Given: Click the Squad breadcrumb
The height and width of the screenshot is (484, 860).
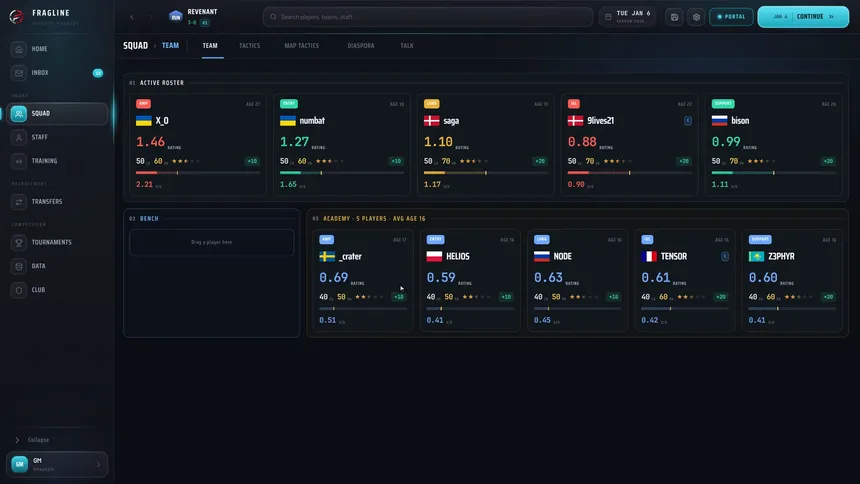Looking at the screenshot, I should coord(135,46).
